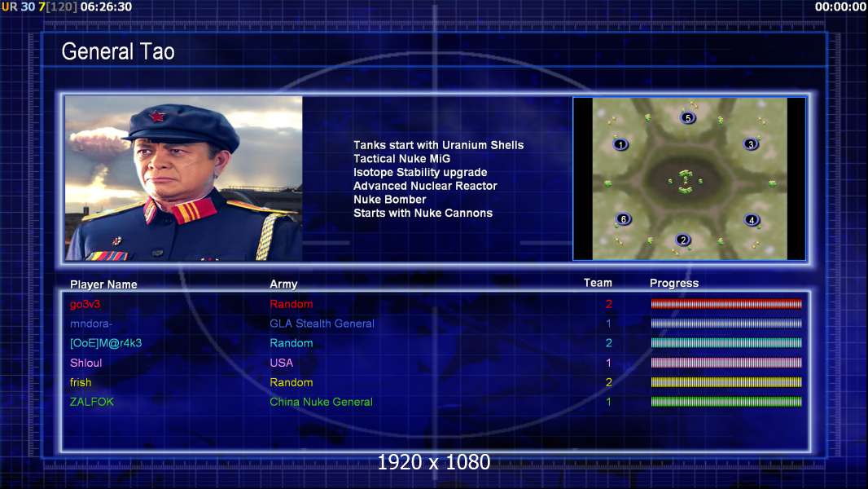The height and width of the screenshot is (489, 868).
Task: Click the Starts with Nuke Cannons line
Action: 423,214
